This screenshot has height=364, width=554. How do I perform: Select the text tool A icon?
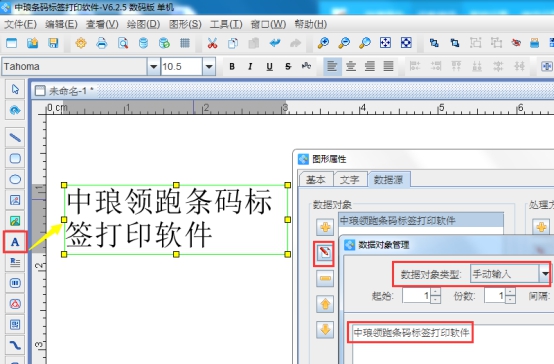pos(15,242)
